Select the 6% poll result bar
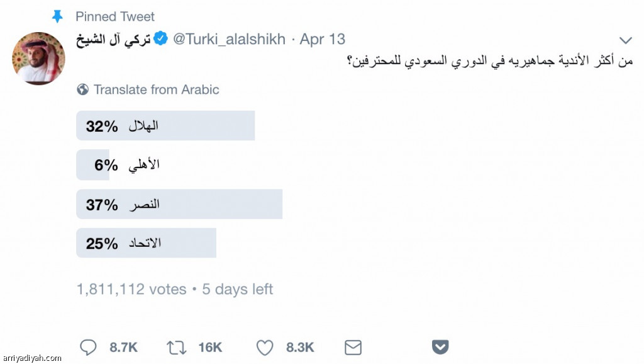The image size is (644, 364). (93, 165)
